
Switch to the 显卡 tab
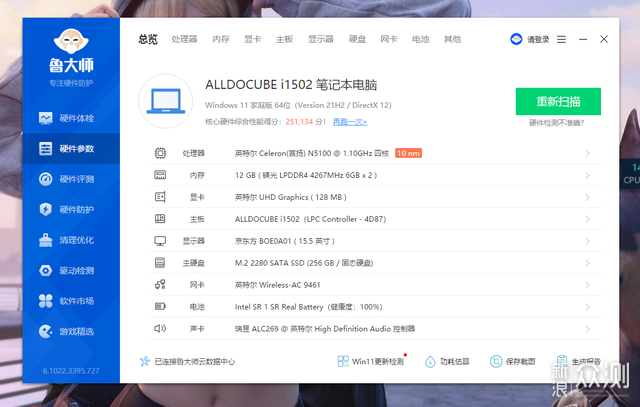pos(253,39)
